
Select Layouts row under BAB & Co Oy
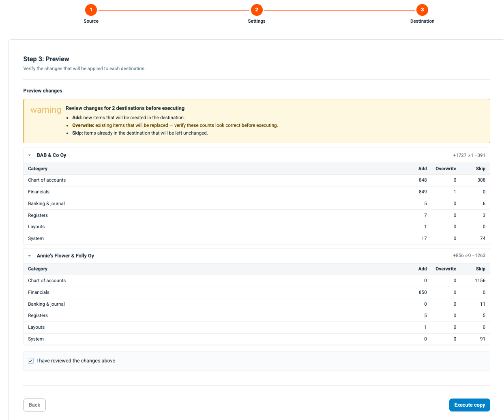coord(257,227)
